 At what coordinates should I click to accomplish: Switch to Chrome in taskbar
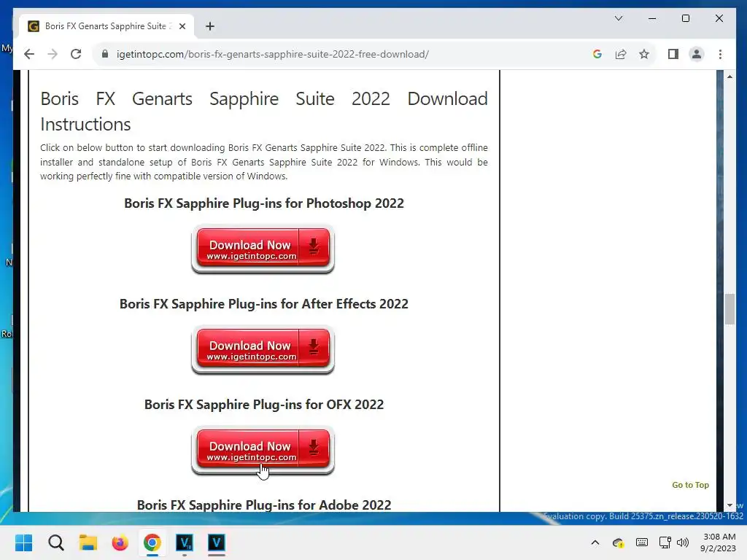coord(152,542)
